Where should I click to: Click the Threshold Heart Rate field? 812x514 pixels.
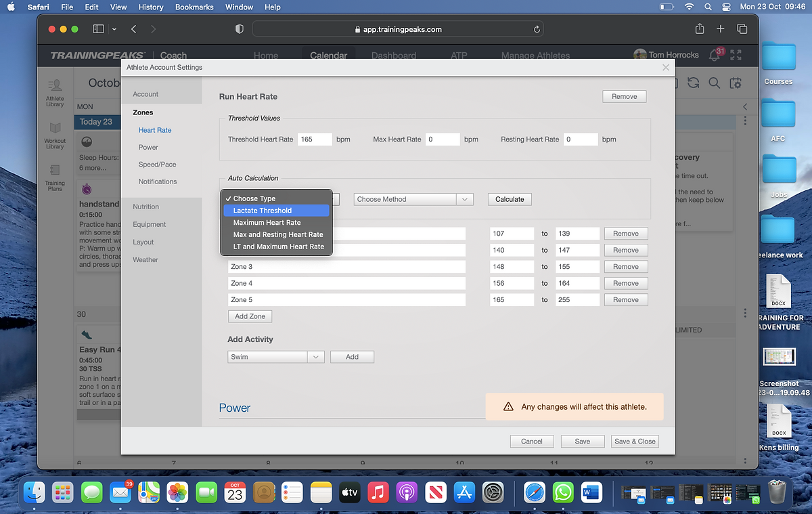click(314, 139)
